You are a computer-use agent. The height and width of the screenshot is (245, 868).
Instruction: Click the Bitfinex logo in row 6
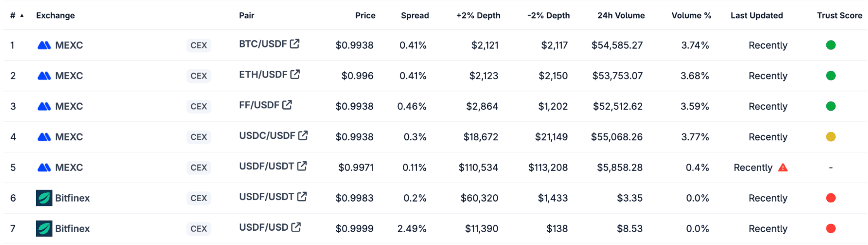(x=44, y=198)
